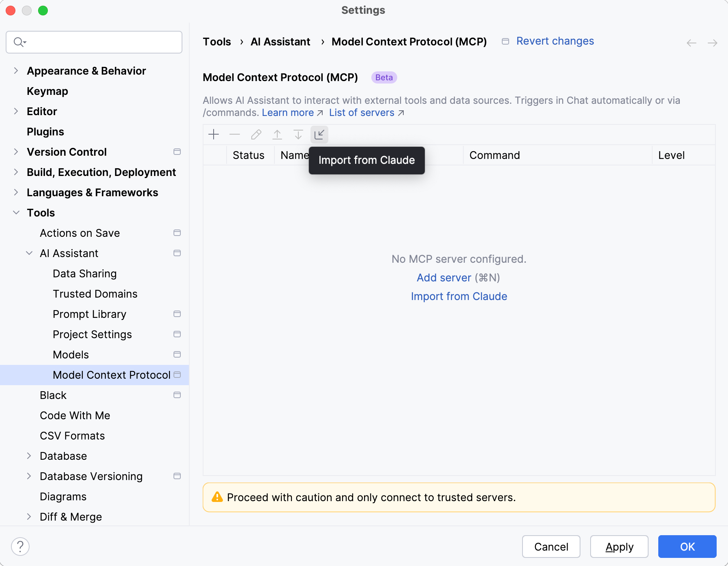Click the add server plus icon

tap(214, 135)
